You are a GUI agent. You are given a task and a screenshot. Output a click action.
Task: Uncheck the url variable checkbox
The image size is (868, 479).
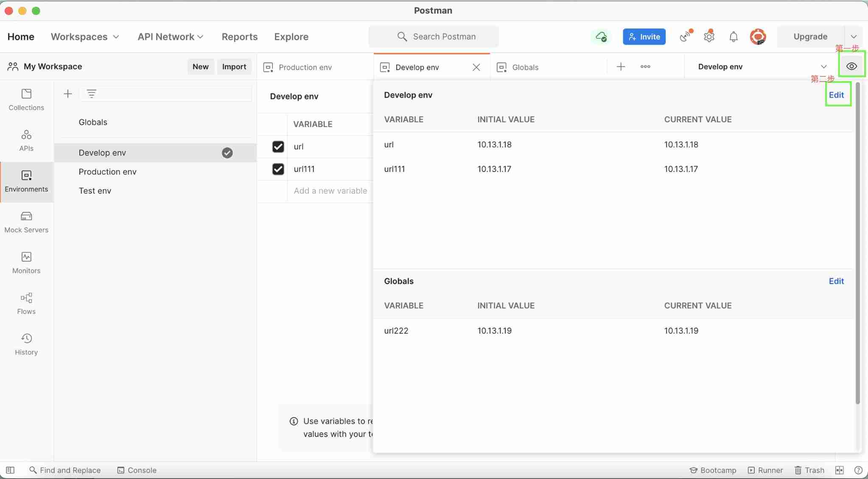tap(278, 147)
